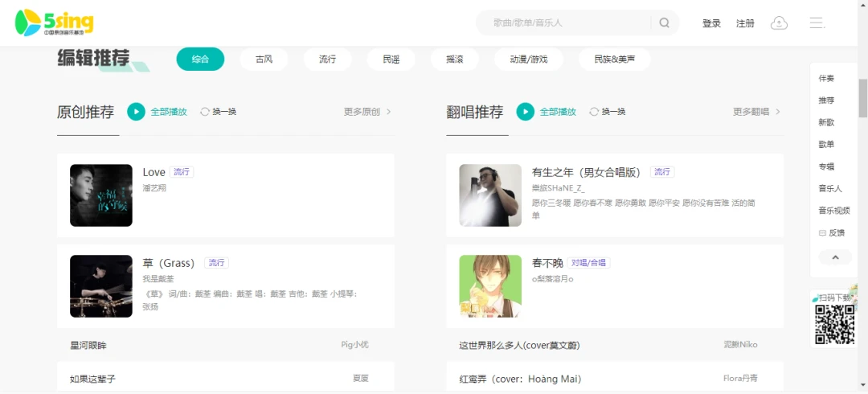Open the 春不晚 cover thumbnail
This screenshot has width=868, height=394.
pos(490,286)
